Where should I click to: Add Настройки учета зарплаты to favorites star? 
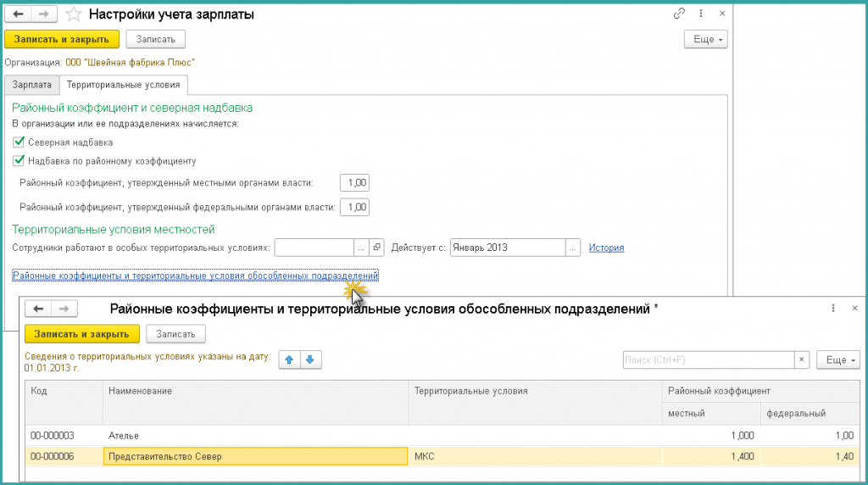[73, 14]
